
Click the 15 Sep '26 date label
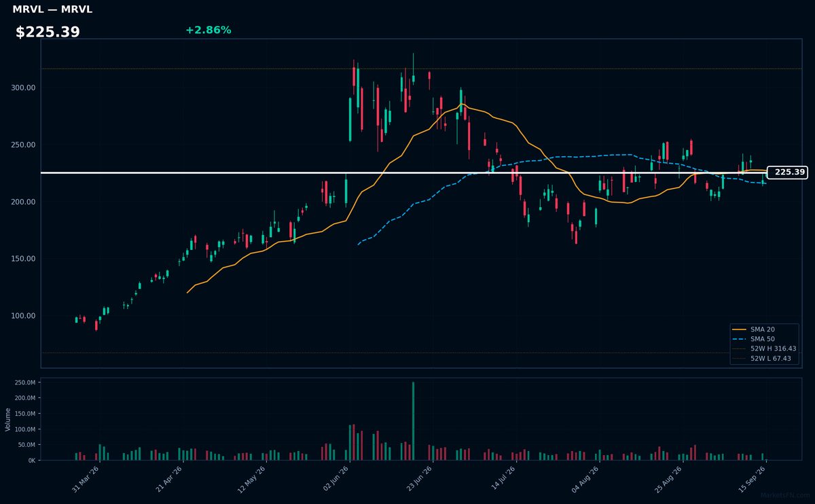(751, 478)
